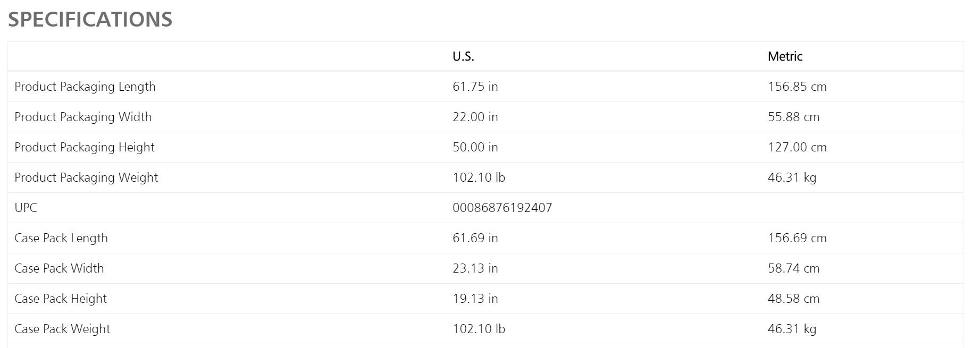Click the Case Pack Weight label
The width and height of the screenshot is (980, 348).
click(x=62, y=329)
